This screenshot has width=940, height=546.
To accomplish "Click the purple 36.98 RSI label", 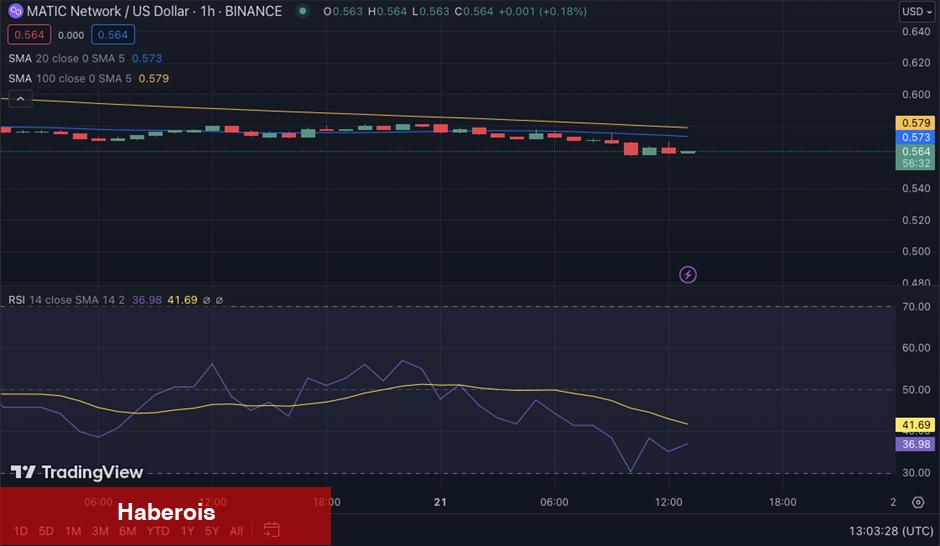I will [x=915, y=444].
